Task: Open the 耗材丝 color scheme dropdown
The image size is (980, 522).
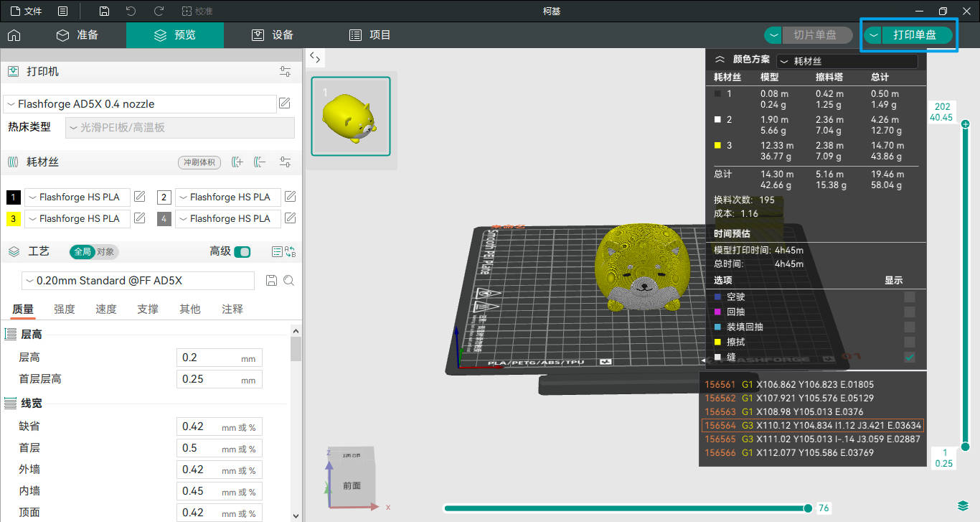Action: pos(847,62)
